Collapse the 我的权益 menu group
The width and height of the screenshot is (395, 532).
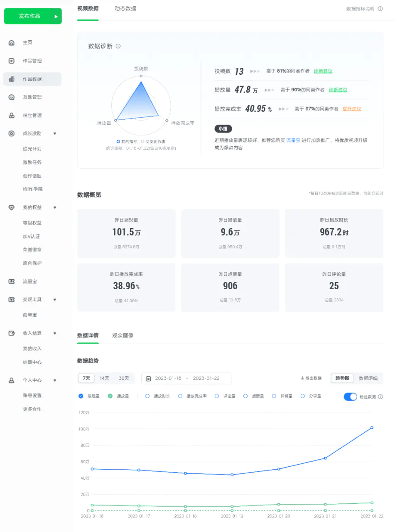click(54, 208)
